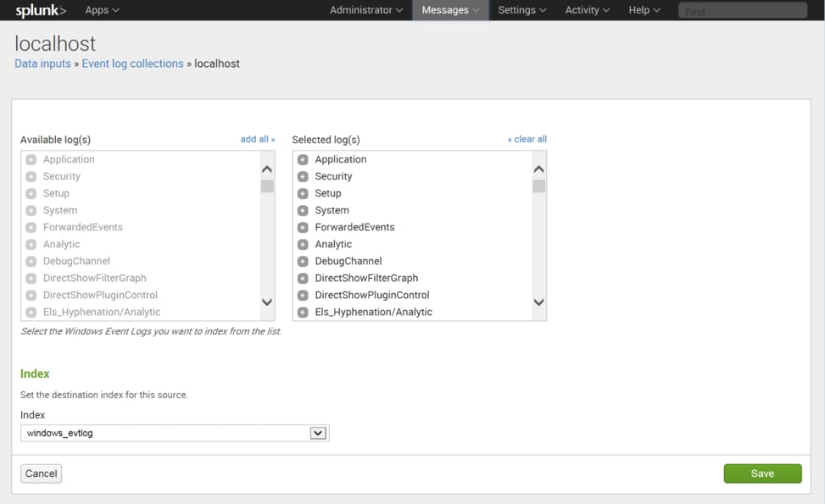Image resolution: width=825 pixels, height=504 pixels.
Task: Open the Apps dropdown menu
Action: coord(102,10)
